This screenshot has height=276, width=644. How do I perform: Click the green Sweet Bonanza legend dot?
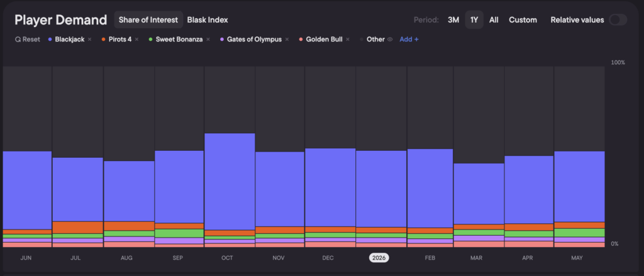coord(151,40)
